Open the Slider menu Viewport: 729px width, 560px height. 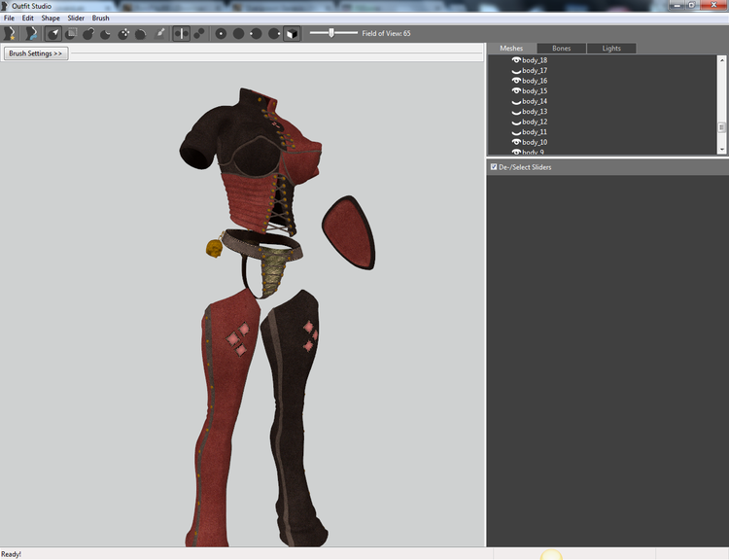76,18
